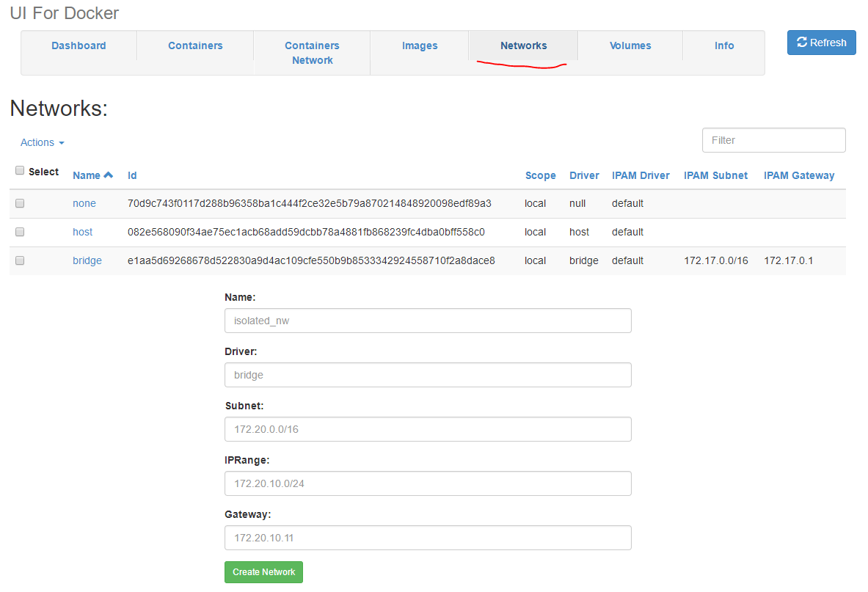Select the 172.17.0.0/16 subnet cell

point(716,260)
